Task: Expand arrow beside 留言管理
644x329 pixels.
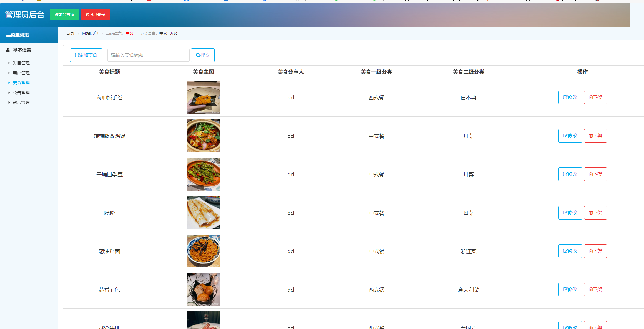Action: coord(9,102)
